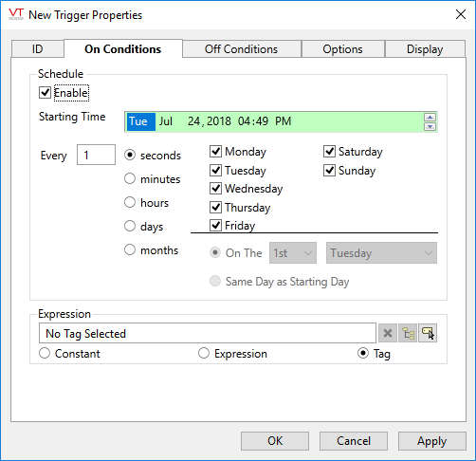Choose the months interval option
Viewport: 476px width, 461px height.
pos(130,249)
